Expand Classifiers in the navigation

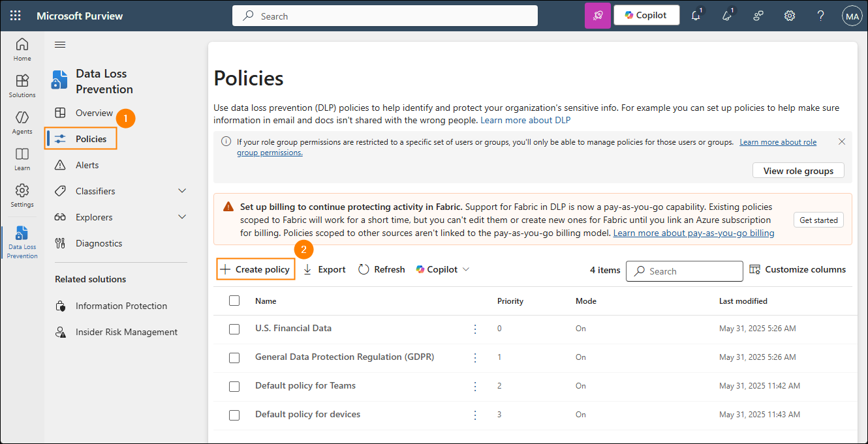tap(182, 191)
